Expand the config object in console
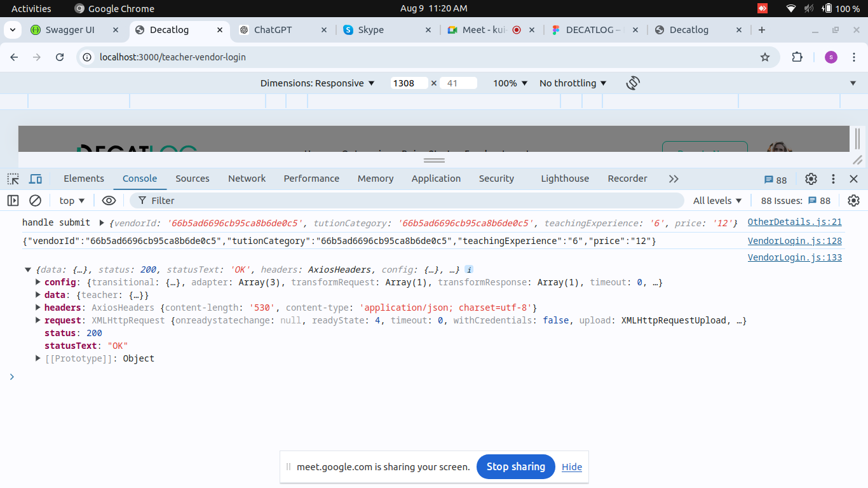 [x=39, y=282]
